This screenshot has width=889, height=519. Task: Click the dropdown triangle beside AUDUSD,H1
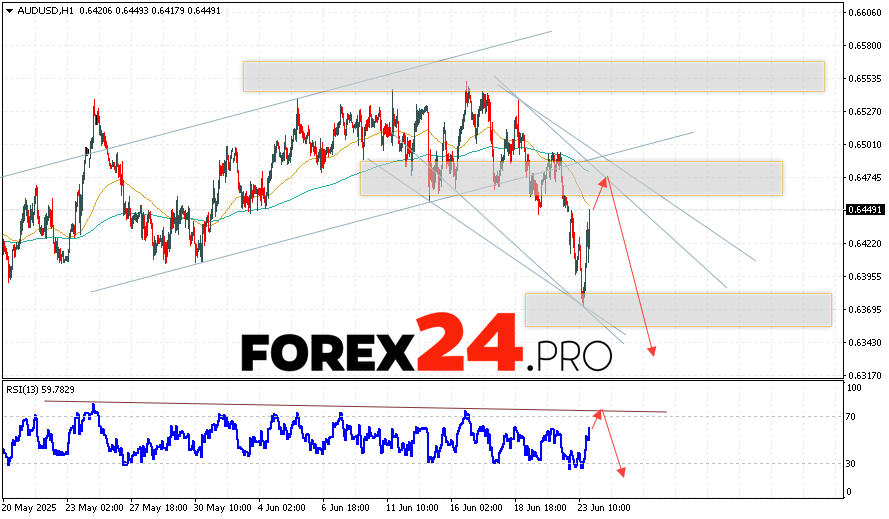8,10
